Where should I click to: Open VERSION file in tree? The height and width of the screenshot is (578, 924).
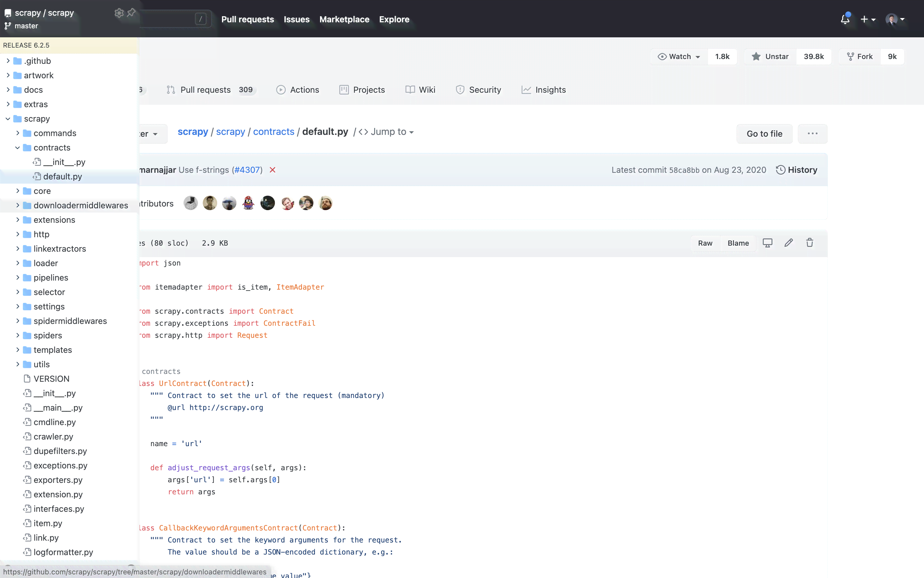[51, 378]
